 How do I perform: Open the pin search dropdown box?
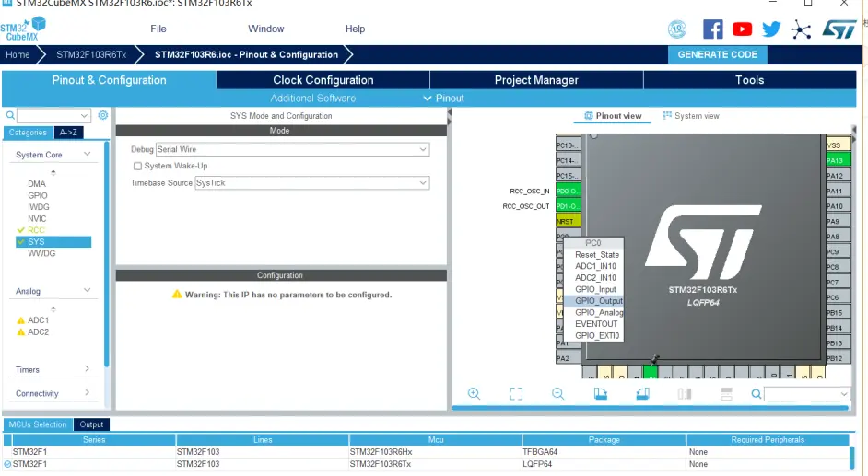click(x=806, y=394)
